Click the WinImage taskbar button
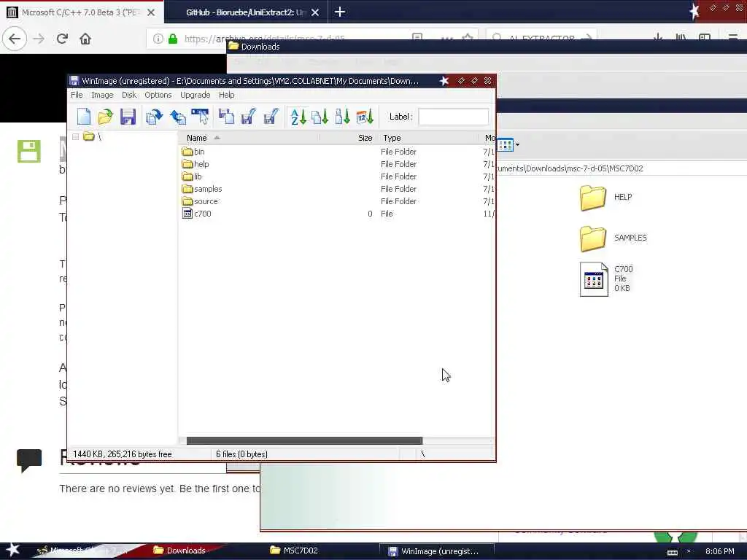Screen dimensions: 747x560 click(437, 551)
